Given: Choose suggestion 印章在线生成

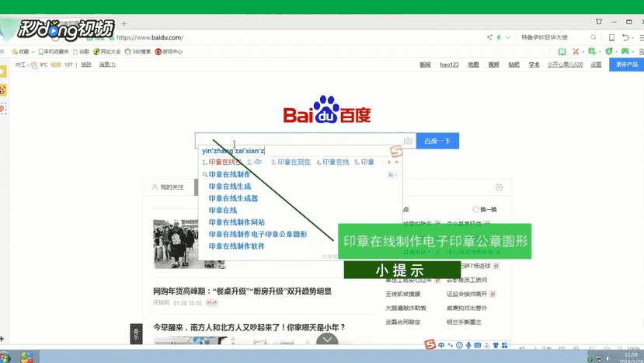Looking at the screenshot, I should [230, 187].
